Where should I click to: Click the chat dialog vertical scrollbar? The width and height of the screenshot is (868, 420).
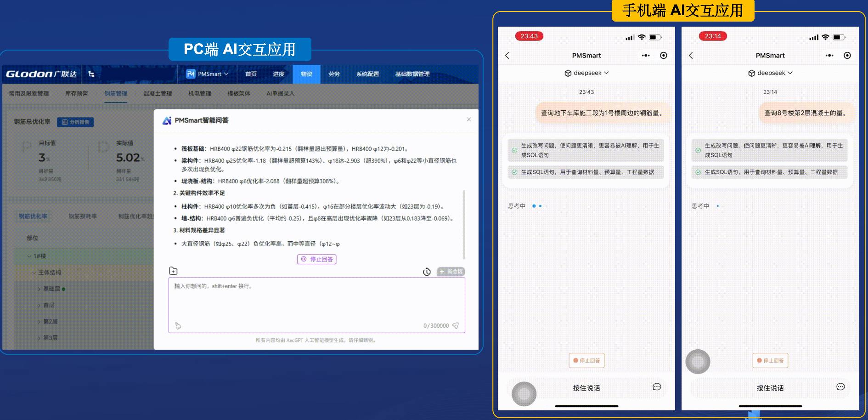464,225
